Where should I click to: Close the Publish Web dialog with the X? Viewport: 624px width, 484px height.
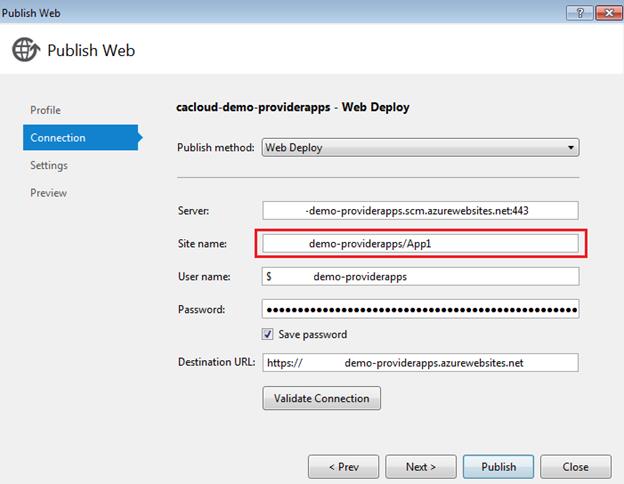point(609,13)
